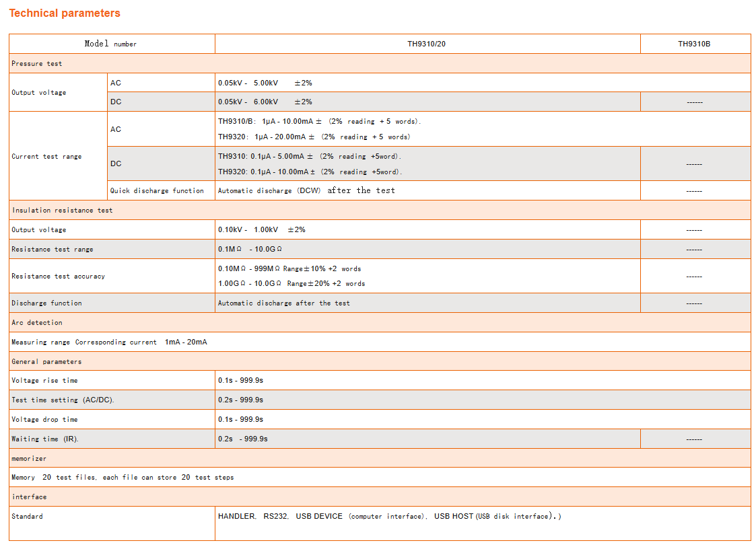Click the Voltage rise time label
756x547 pixels.
(44, 381)
